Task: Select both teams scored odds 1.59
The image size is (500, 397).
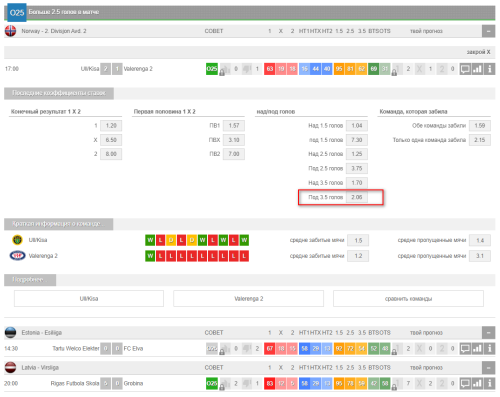Action: click(480, 126)
